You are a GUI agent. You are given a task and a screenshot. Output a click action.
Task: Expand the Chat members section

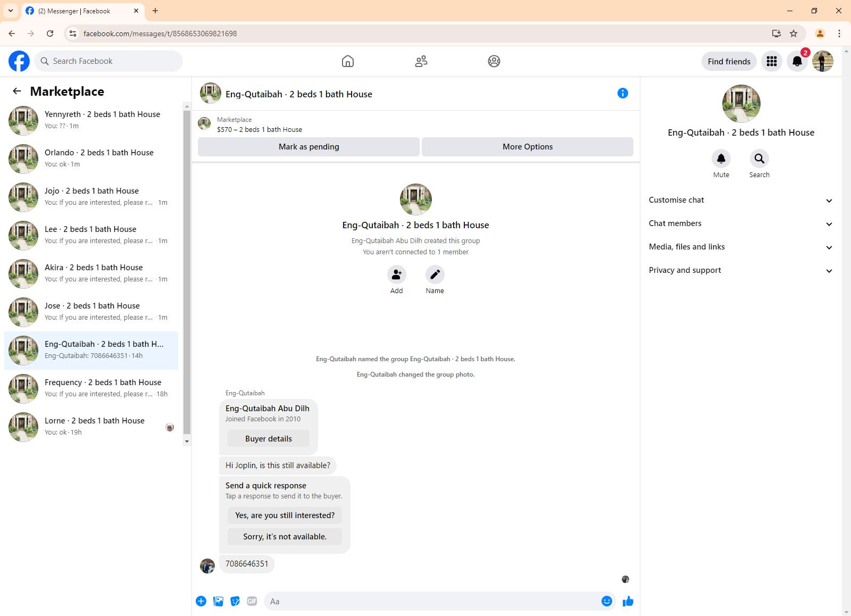point(740,223)
